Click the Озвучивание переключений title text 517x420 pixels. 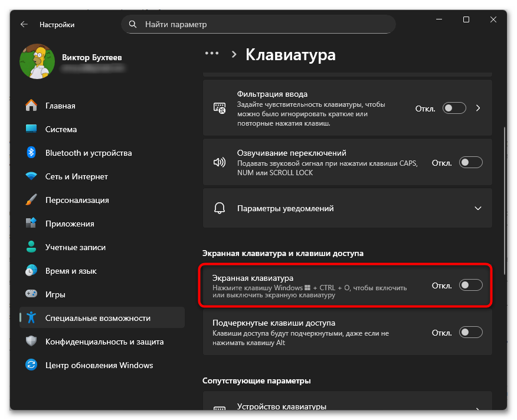click(x=292, y=153)
